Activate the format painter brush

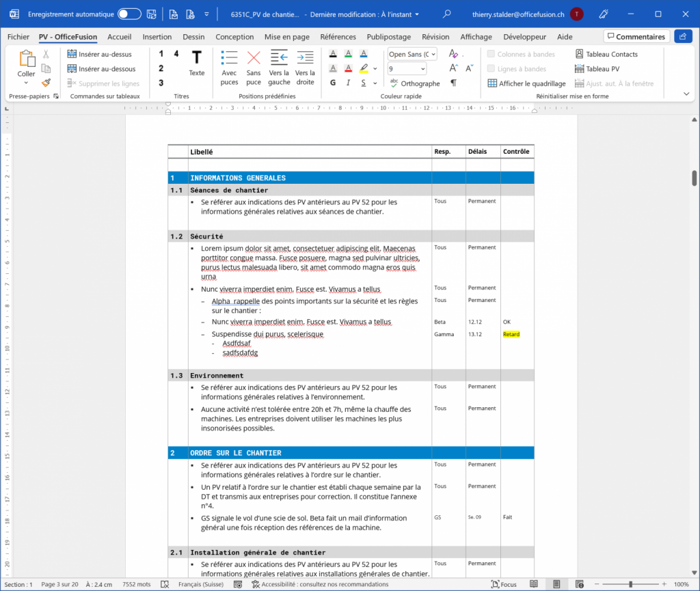tap(46, 83)
